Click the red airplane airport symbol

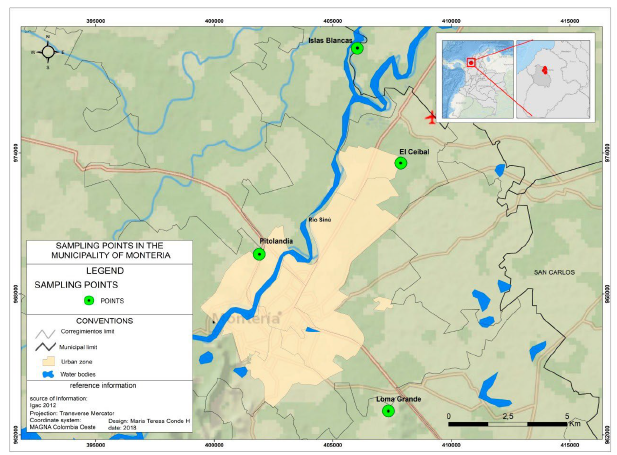(432, 118)
